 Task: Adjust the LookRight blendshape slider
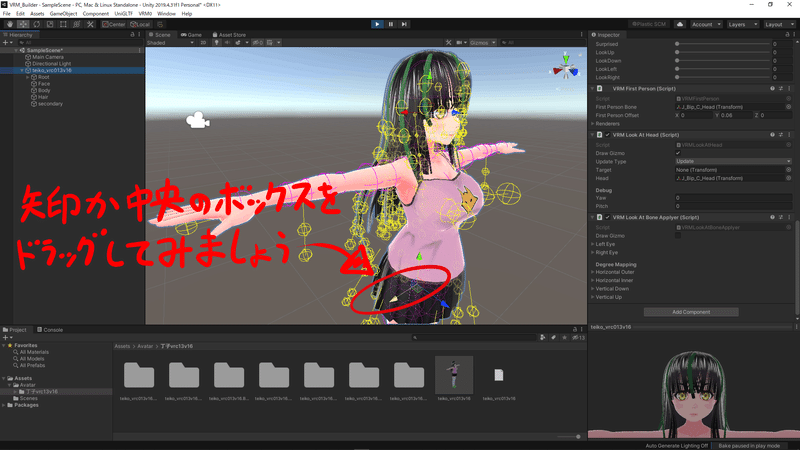click(x=723, y=78)
